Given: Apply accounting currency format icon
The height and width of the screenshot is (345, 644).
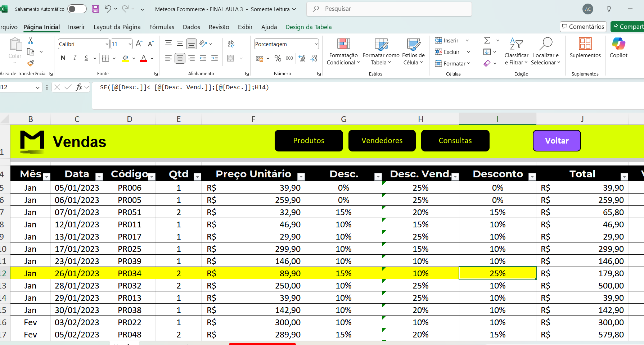Looking at the screenshot, I should coord(260,58).
